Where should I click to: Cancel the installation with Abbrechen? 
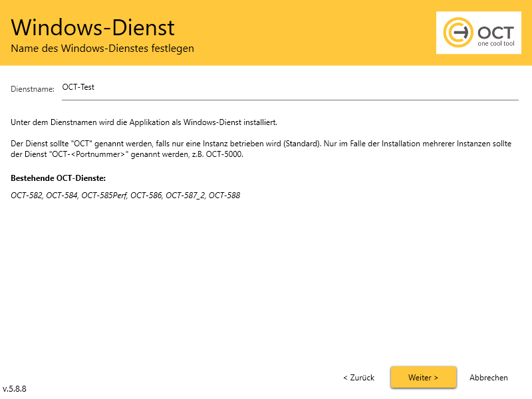pos(489,377)
